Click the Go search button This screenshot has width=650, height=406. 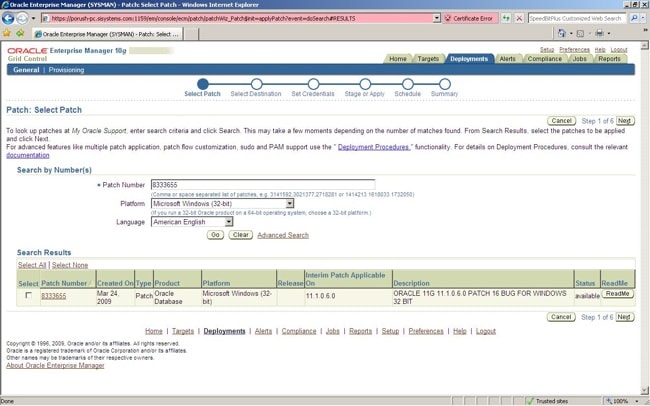(x=215, y=235)
